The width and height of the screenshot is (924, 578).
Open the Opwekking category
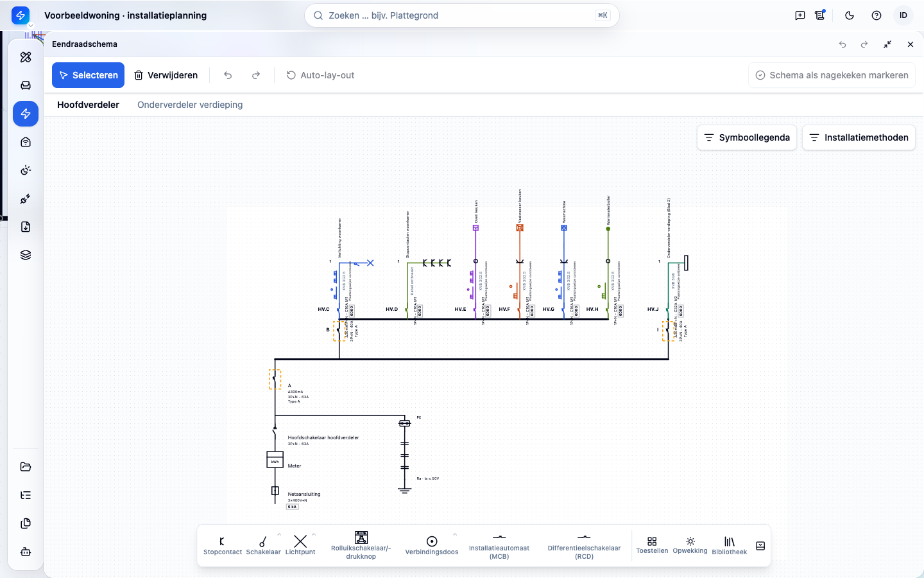[690, 546]
